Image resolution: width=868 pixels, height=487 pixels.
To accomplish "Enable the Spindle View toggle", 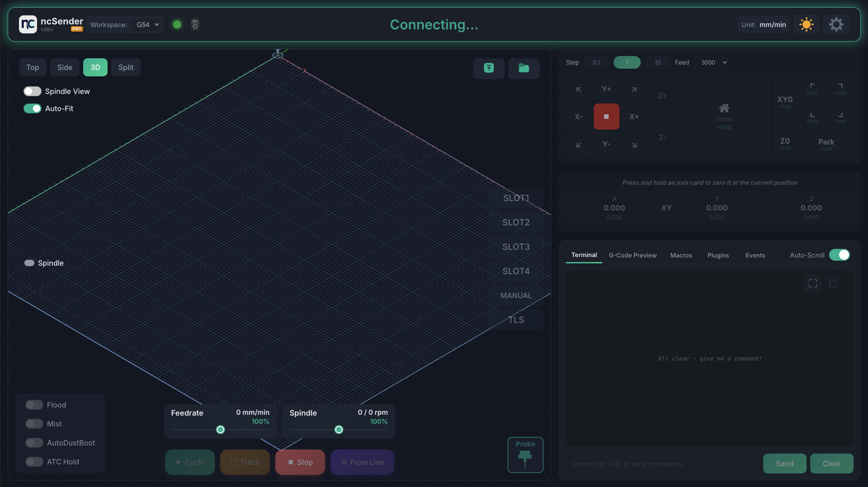I will (x=33, y=91).
